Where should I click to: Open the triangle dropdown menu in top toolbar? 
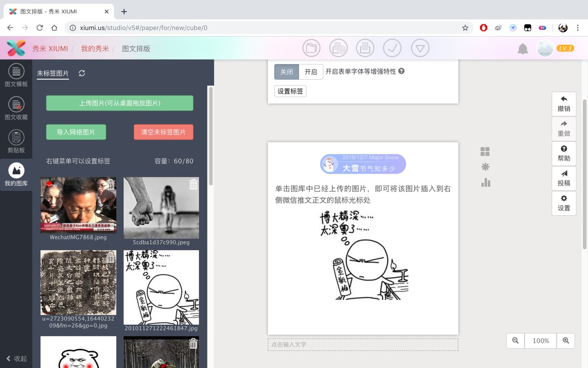click(x=420, y=48)
